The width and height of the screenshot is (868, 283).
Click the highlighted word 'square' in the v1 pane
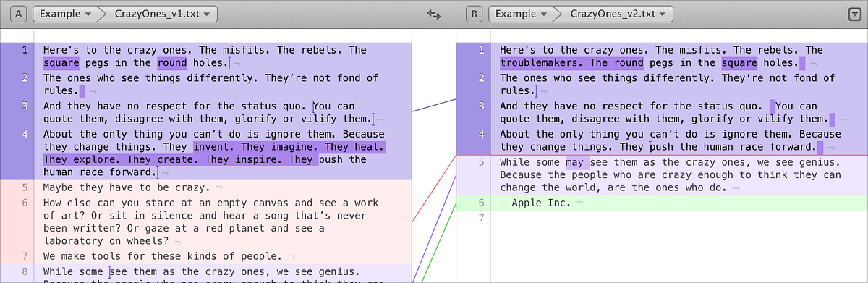click(x=61, y=63)
